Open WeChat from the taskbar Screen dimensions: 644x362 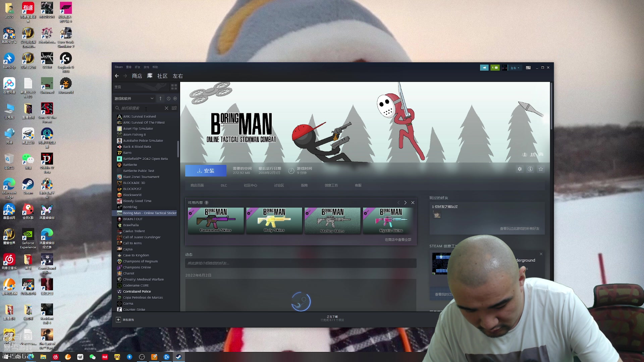click(93, 357)
